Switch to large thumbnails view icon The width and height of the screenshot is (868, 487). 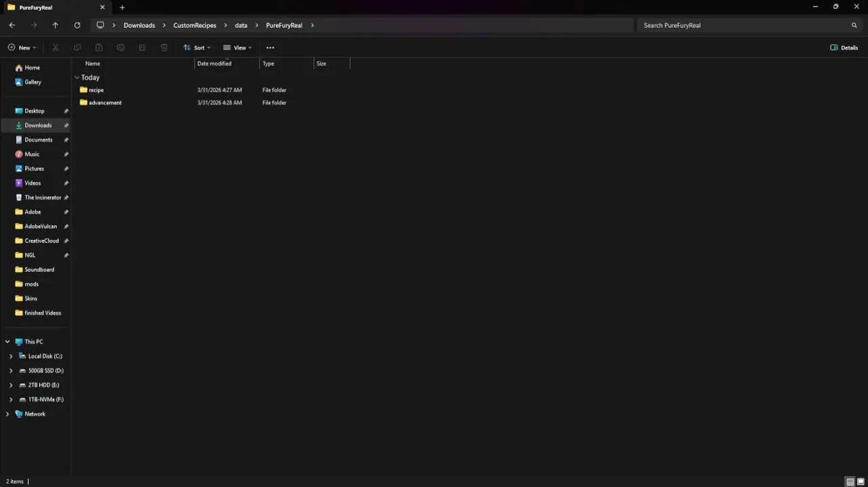coord(861,482)
